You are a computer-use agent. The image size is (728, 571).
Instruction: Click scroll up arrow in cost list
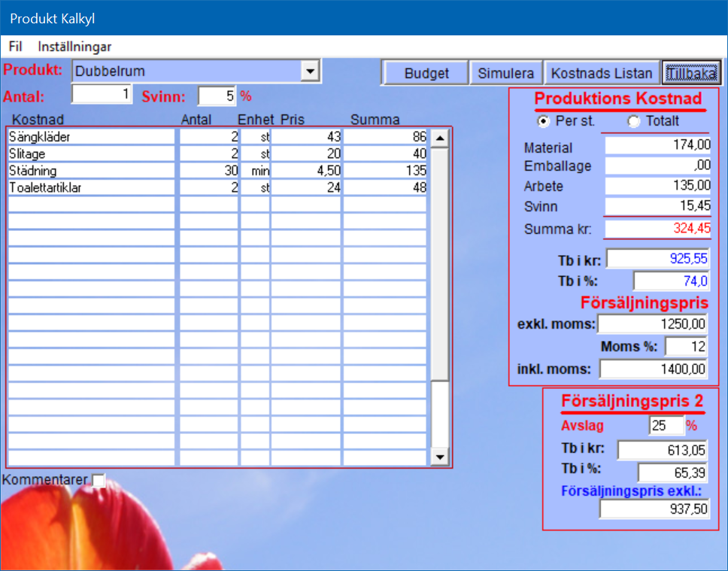click(x=440, y=138)
